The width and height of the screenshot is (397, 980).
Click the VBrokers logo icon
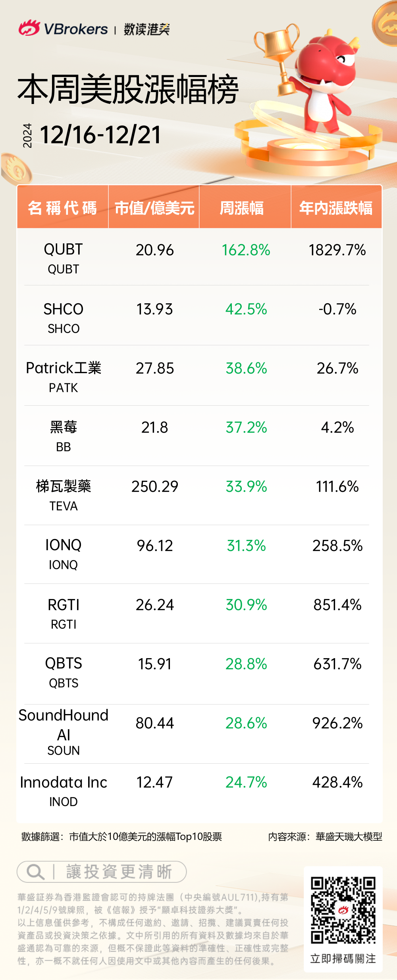click(29, 28)
